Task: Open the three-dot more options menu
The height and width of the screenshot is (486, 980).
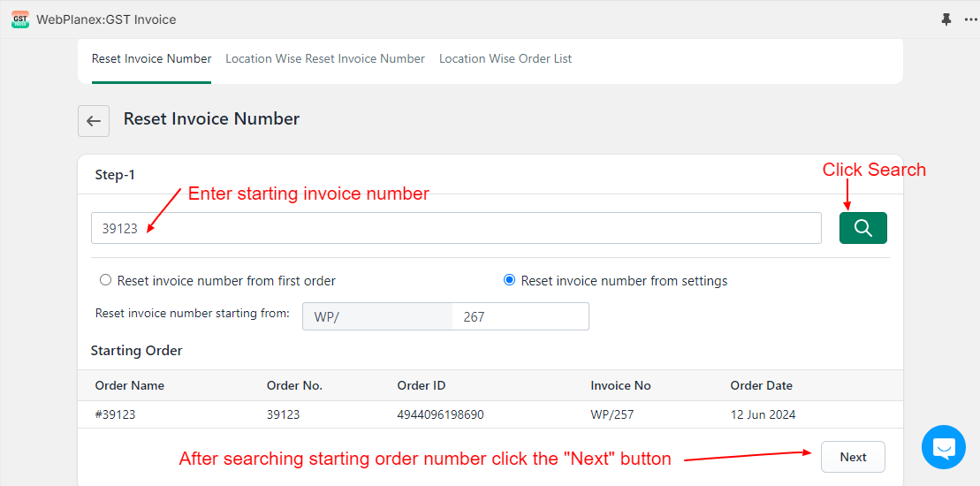Action: (970, 19)
